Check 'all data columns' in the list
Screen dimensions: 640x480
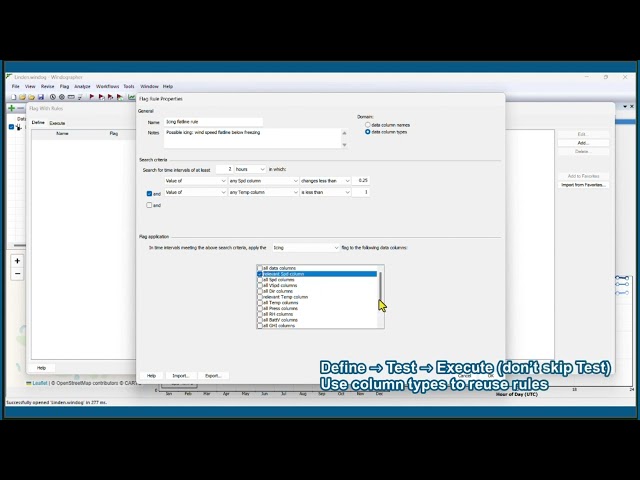point(260,268)
